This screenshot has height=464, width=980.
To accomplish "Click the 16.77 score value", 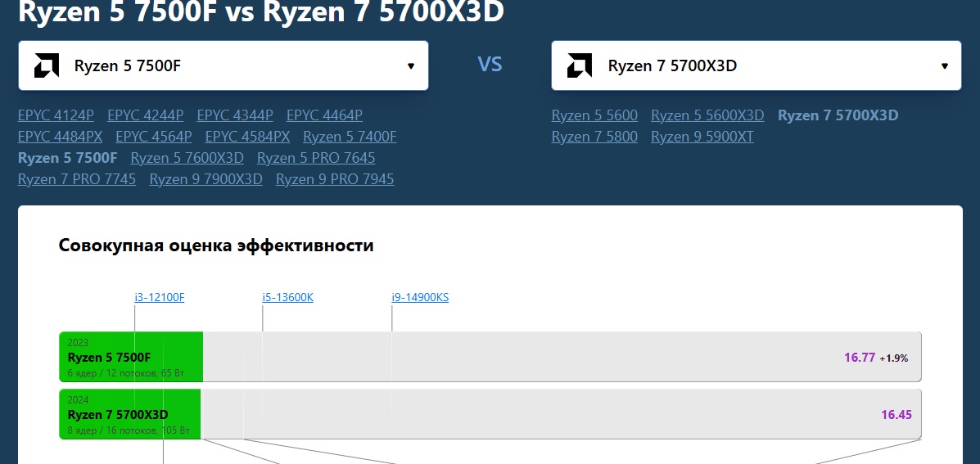I will point(860,358).
